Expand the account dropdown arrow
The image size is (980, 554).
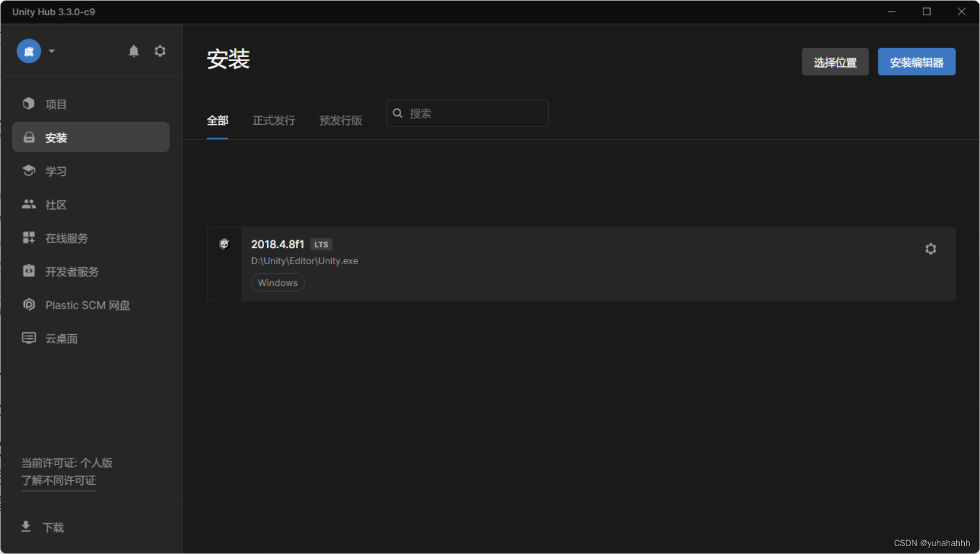[52, 51]
